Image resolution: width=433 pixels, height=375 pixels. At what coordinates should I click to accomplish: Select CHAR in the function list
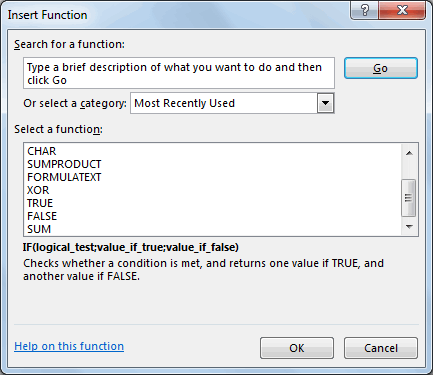pyautogui.click(x=42, y=151)
